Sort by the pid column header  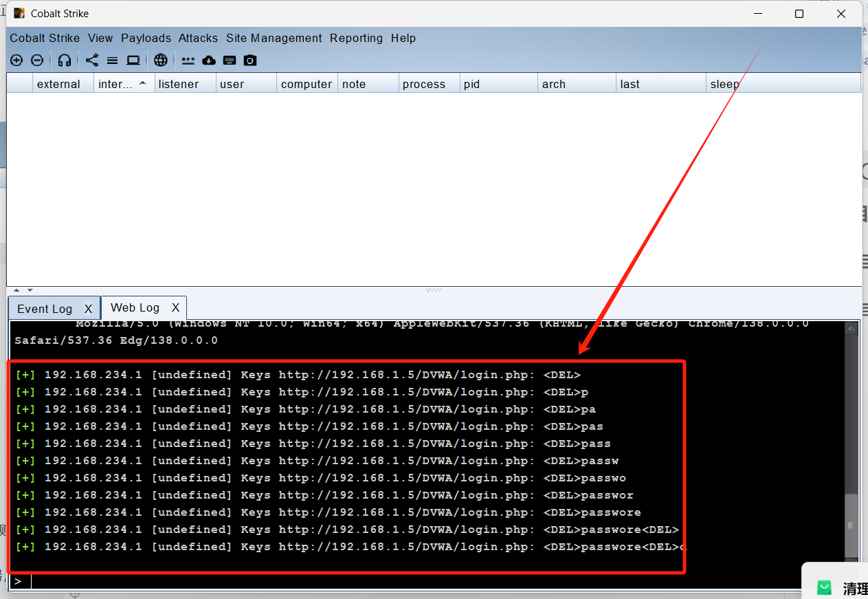[498, 84]
